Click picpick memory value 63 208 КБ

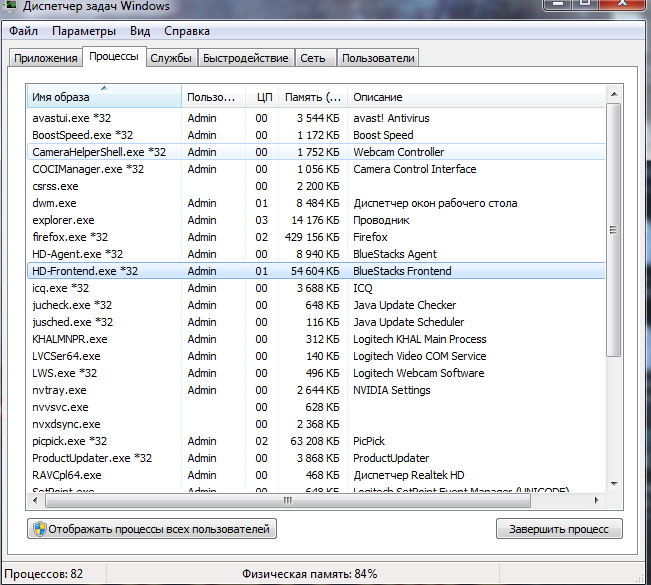[x=315, y=441]
